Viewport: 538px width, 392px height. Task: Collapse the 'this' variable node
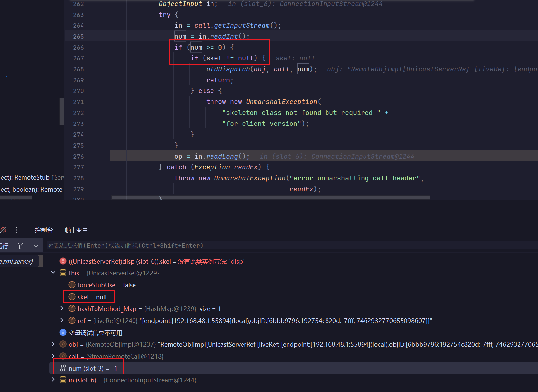[53, 273]
